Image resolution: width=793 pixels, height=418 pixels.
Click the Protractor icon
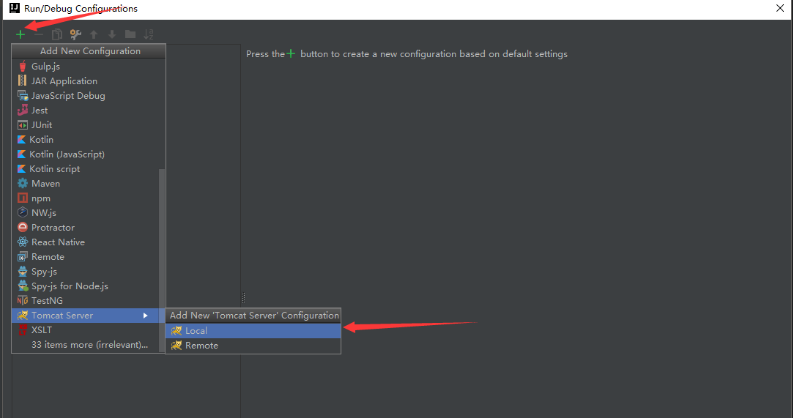pyautogui.click(x=22, y=227)
